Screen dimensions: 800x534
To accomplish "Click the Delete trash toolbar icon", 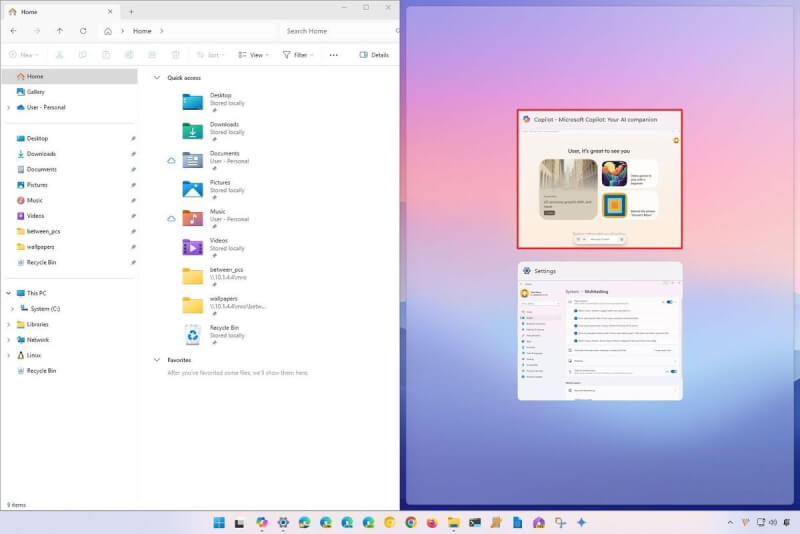I will 176,55.
